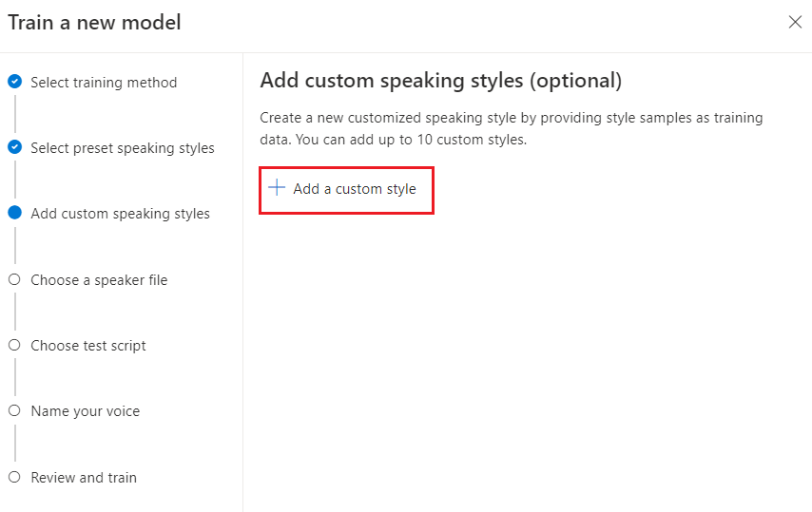
Task: Click the Select training method checkmark icon
Action: click(14, 83)
